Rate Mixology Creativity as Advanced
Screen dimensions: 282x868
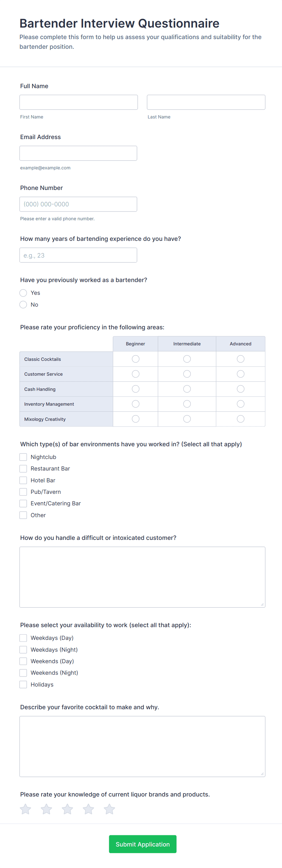pos(240,419)
